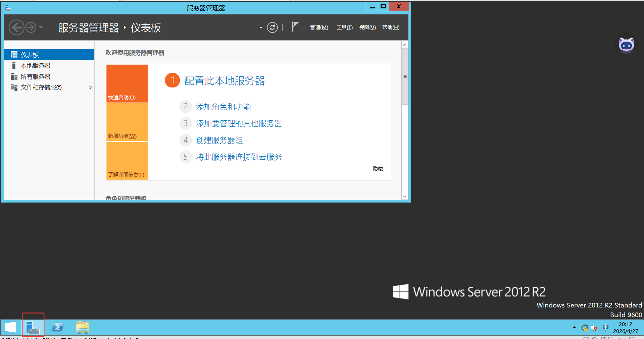Click the Server Manager taskbar icon
644x339 pixels.
point(33,327)
